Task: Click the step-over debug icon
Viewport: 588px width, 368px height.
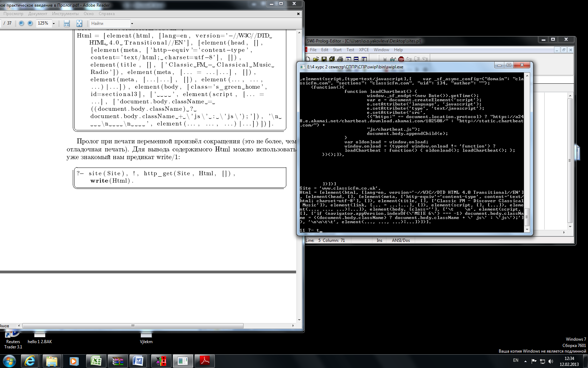Action: [417, 59]
